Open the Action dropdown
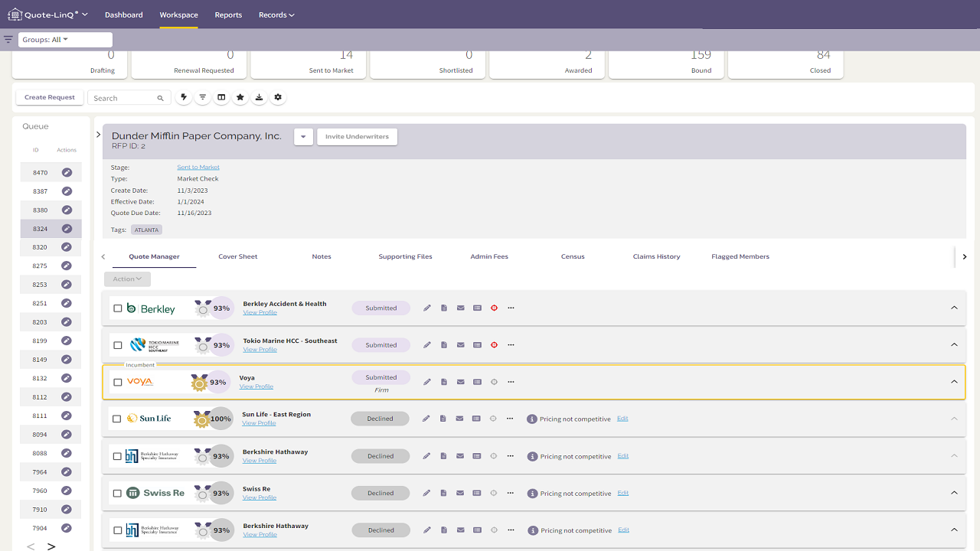Screen dimensions: 980x551 tap(127, 279)
